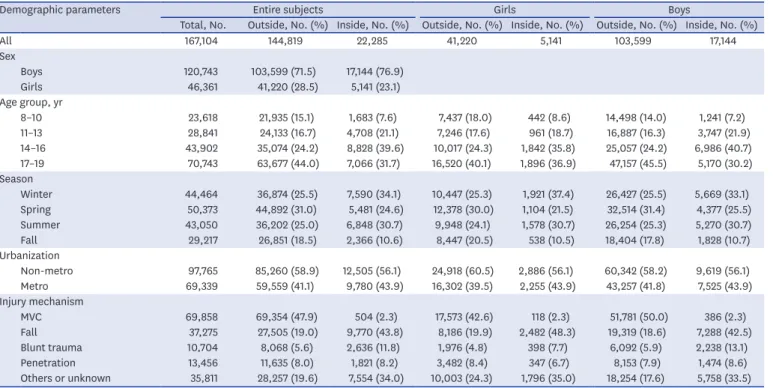Select the 'Others or unknown' row label
Image resolution: width=773 pixels, height=388 pixels.
click(66, 378)
